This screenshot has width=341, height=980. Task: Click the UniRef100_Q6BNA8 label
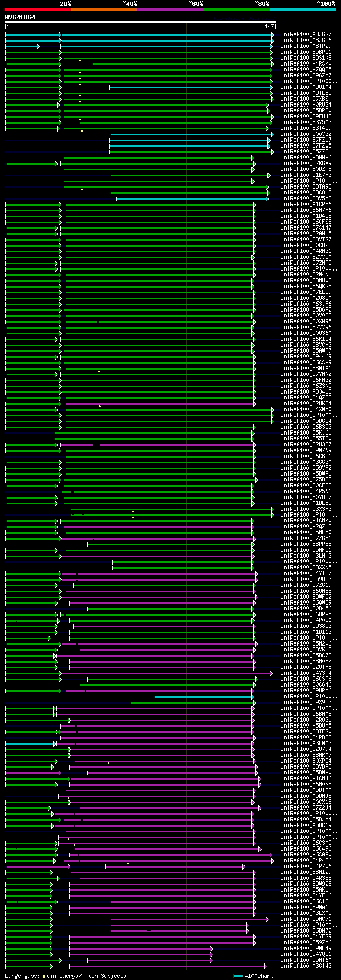point(306,714)
